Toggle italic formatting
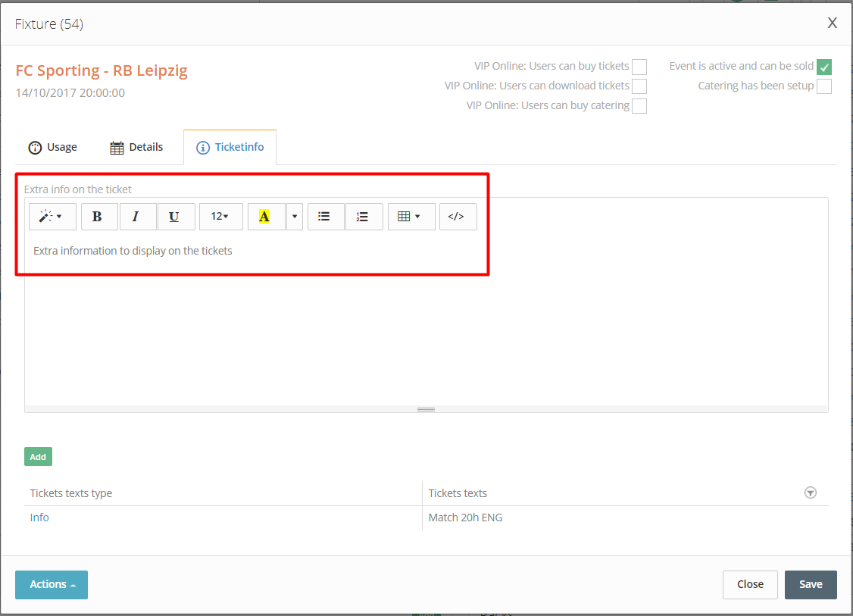The width and height of the screenshot is (853, 616). click(x=138, y=217)
